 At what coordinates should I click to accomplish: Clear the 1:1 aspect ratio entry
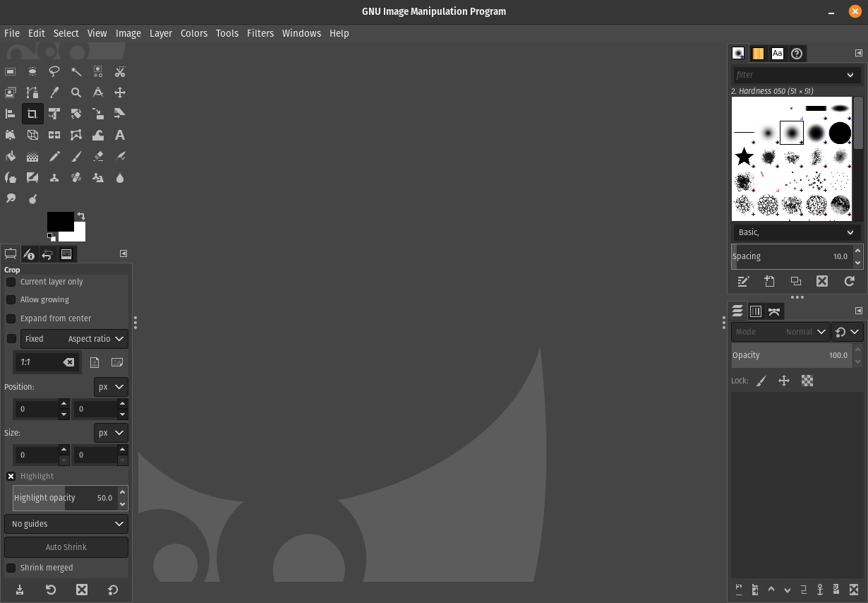pos(68,362)
